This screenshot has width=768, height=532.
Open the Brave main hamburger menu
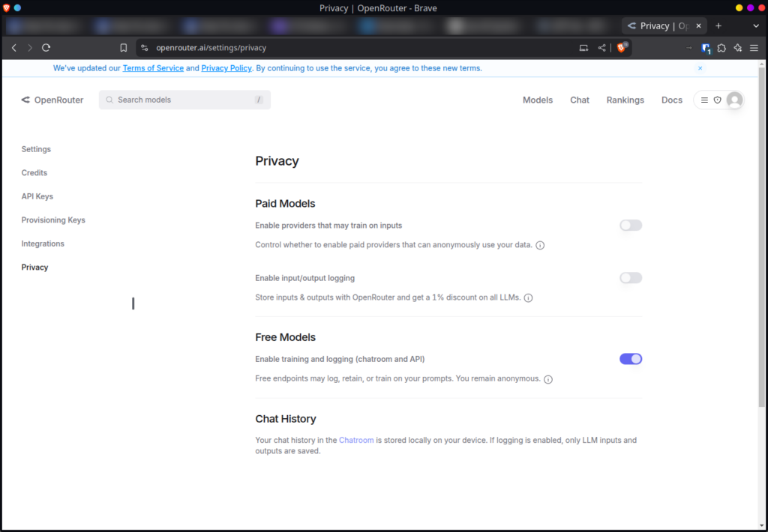pyautogui.click(x=754, y=47)
